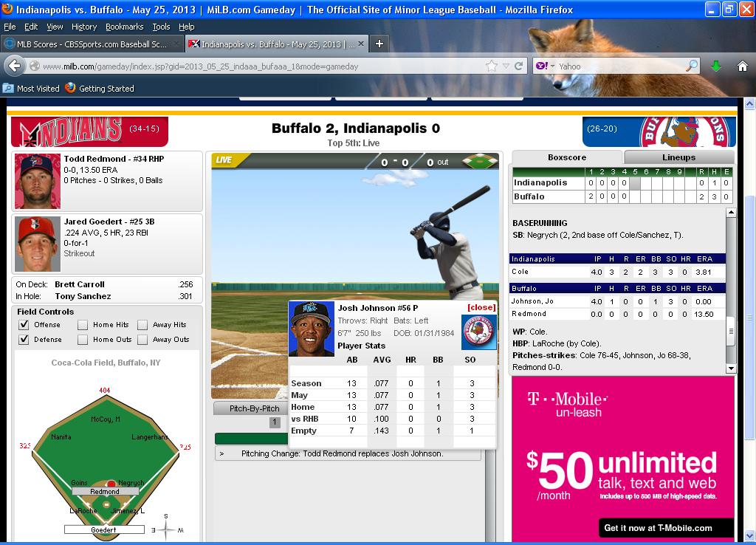Click Get it now at T-Mobile.com button
The width and height of the screenshot is (756, 545).
click(x=667, y=528)
